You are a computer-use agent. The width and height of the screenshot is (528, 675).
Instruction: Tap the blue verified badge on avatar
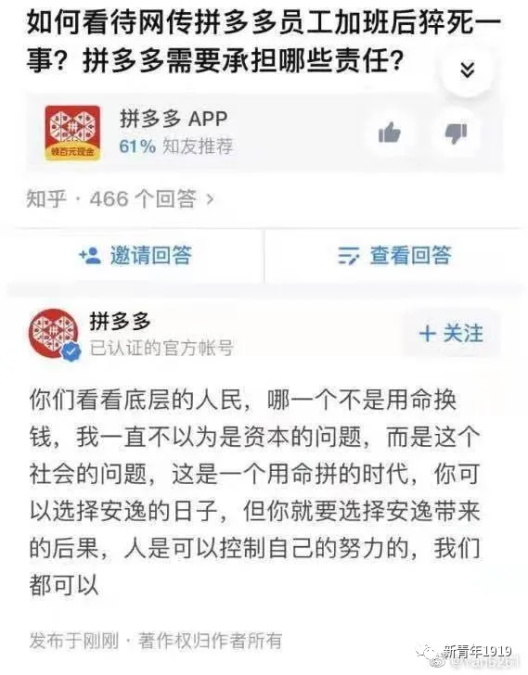point(71,350)
